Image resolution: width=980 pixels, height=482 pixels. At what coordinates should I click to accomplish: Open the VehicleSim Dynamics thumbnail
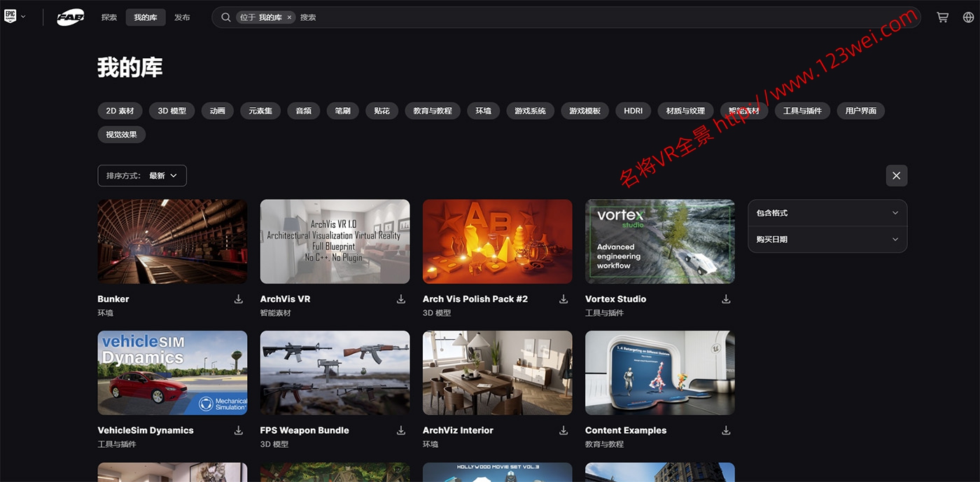[x=172, y=373]
